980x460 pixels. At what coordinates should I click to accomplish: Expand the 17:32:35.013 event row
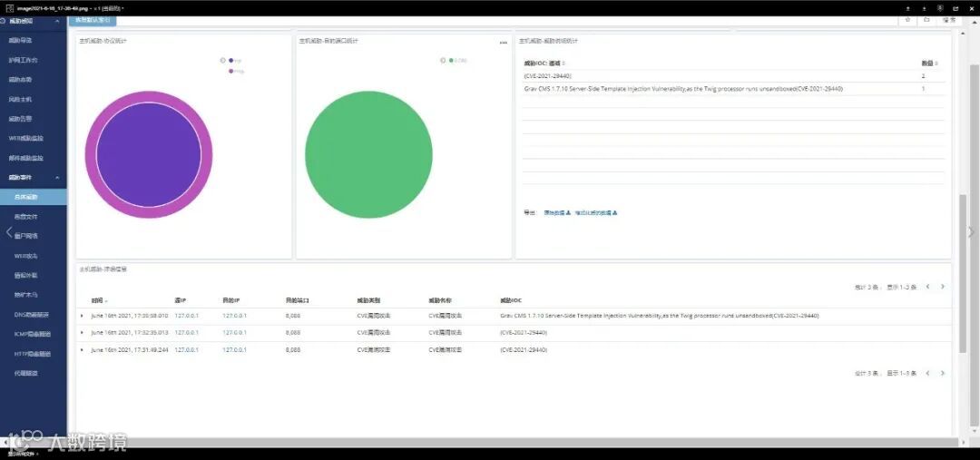point(82,332)
